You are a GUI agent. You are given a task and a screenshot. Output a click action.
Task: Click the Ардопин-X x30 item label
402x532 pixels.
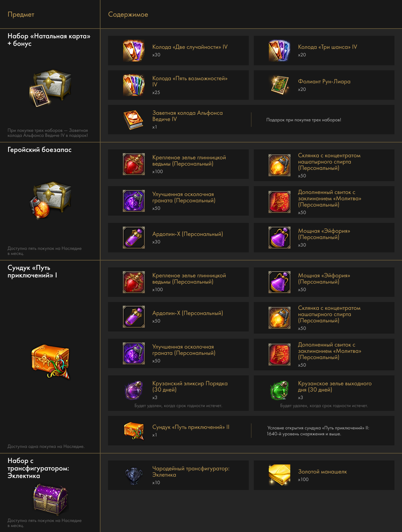coord(187,234)
